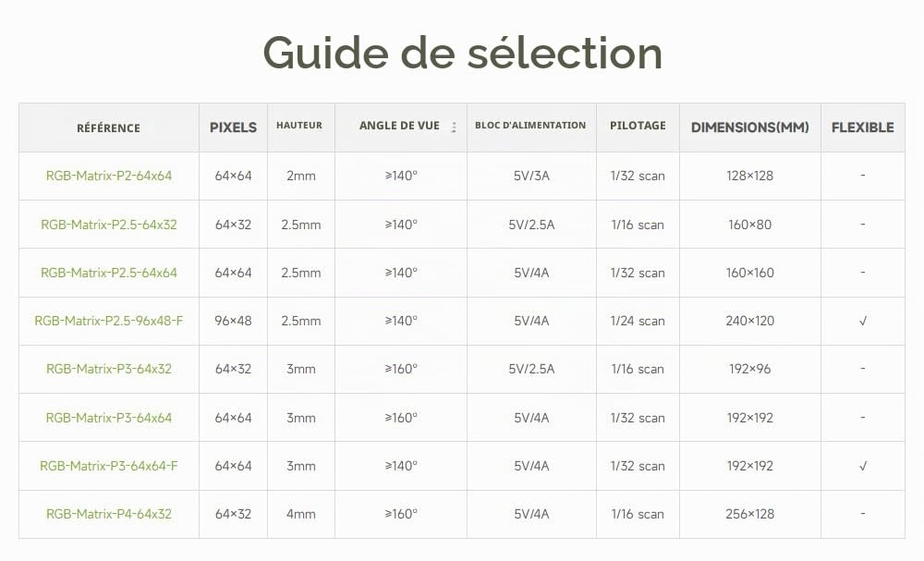
Task: Select the BLOC D'ALIMENTATION column header
Action: coord(530,126)
